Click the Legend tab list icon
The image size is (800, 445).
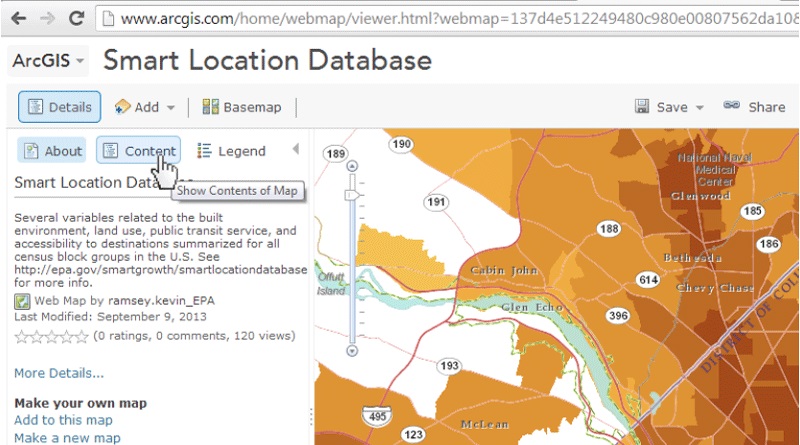click(x=204, y=151)
